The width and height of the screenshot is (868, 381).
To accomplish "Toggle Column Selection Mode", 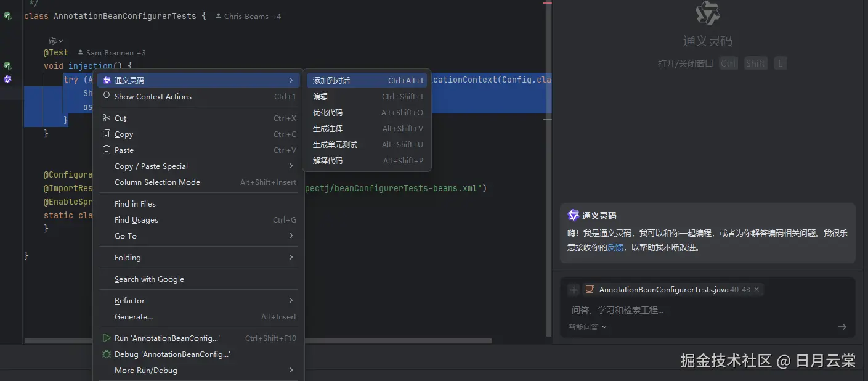I will tap(198, 182).
